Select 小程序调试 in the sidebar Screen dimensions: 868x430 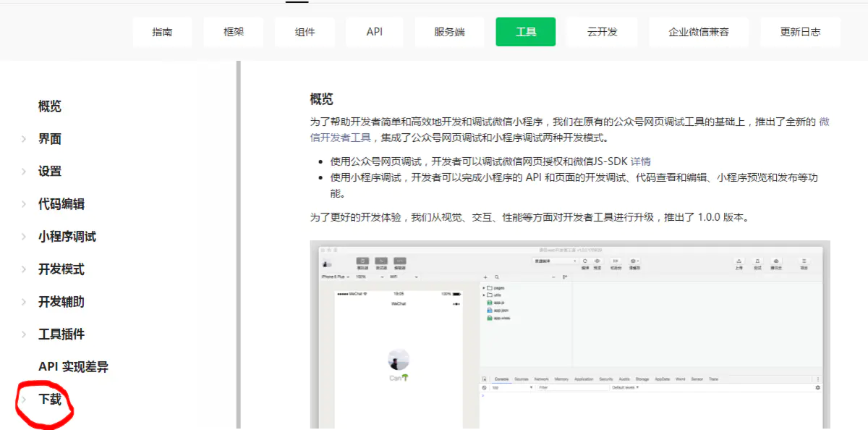click(x=67, y=237)
